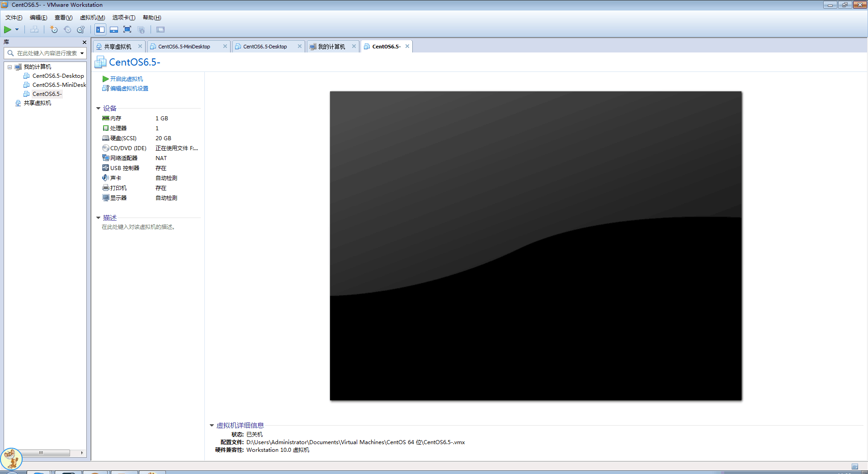Viewport: 868px width, 474px height.
Task: Close the 库 library panel
Action: coord(84,42)
